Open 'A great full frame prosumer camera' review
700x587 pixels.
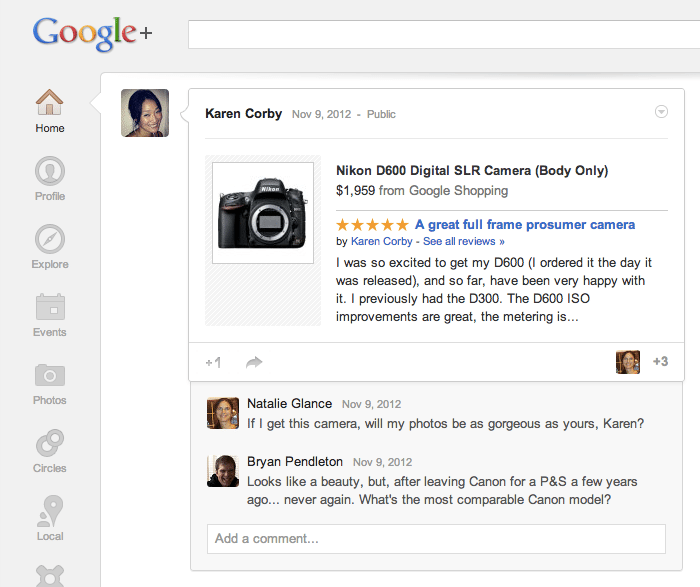(x=525, y=225)
